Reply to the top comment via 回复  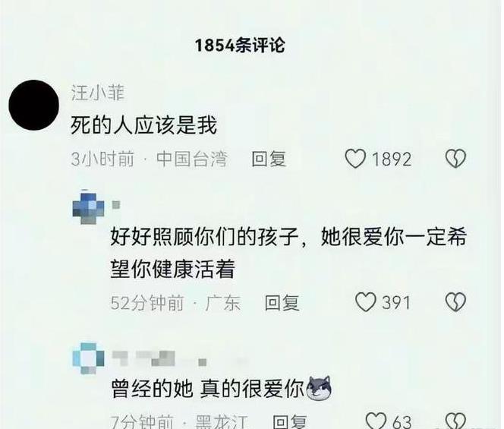pyautogui.click(x=269, y=159)
